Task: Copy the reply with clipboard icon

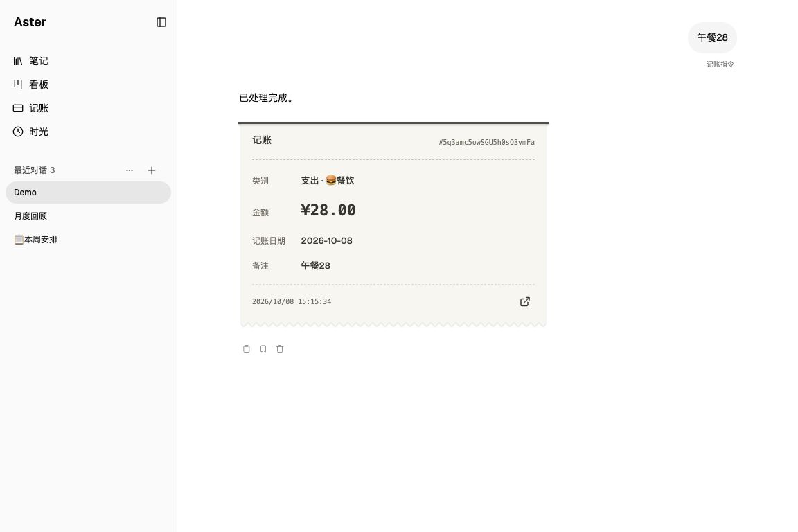Action: click(247, 348)
